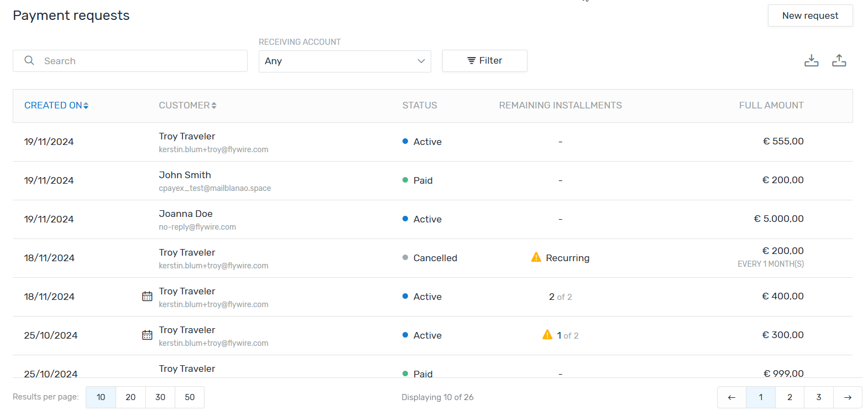Screen dimensions: 868x420
Task: Click the upload icon above the table
Action: tap(839, 60)
